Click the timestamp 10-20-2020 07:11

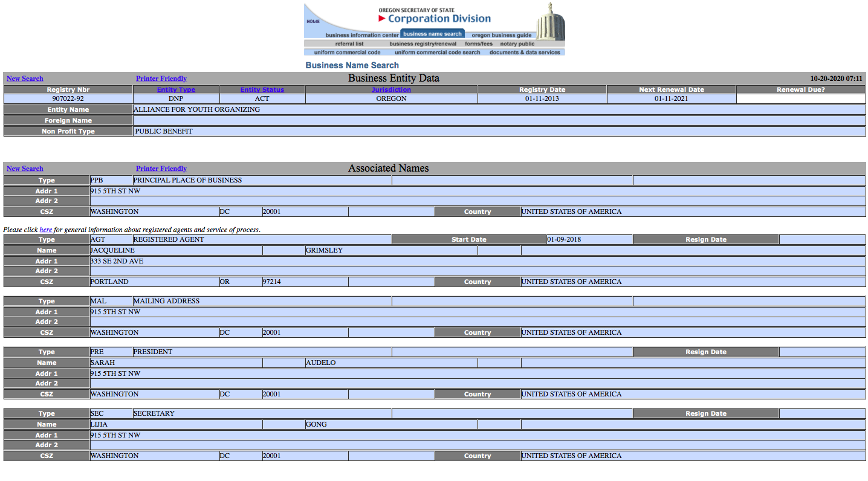coord(836,79)
